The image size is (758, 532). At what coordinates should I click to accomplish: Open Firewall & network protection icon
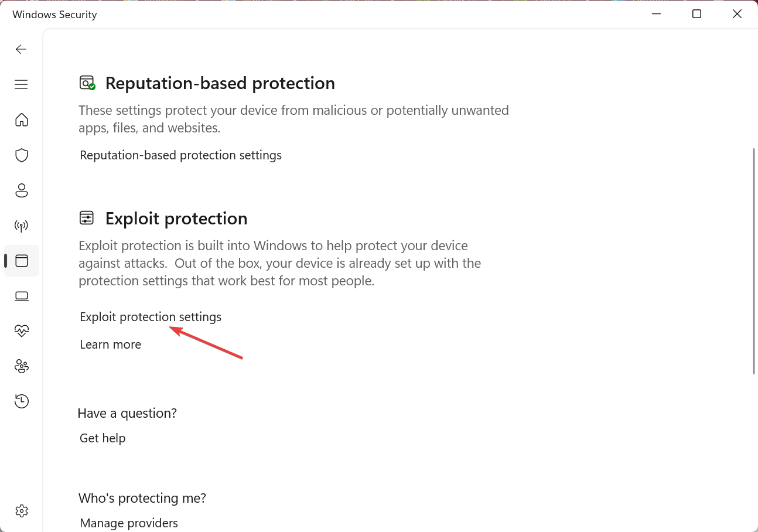tap(22, 226)
